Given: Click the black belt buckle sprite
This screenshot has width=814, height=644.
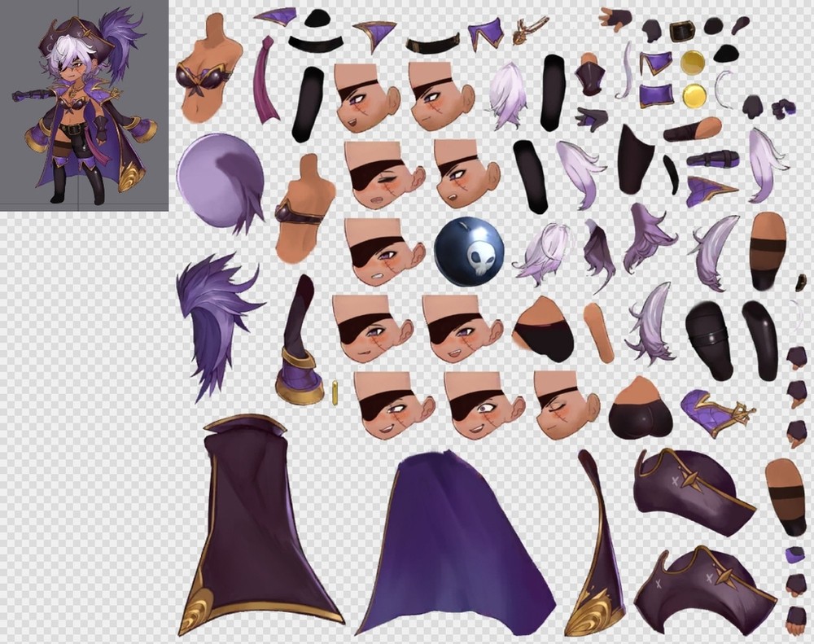Looking at the screenshot, I should 684,32.
